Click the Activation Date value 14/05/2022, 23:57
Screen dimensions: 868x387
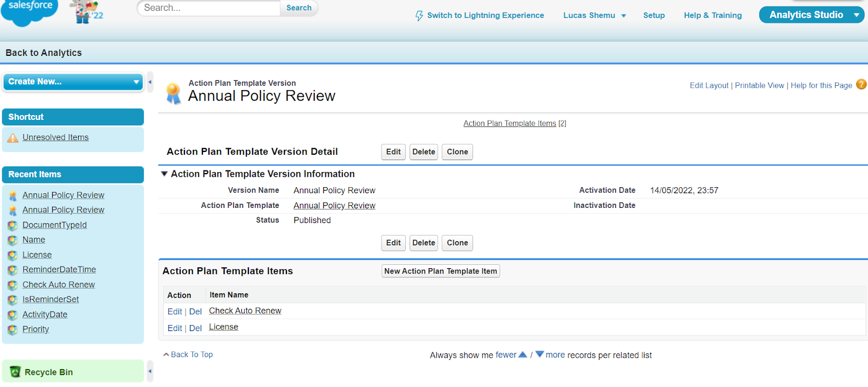[x=684, y=191]
